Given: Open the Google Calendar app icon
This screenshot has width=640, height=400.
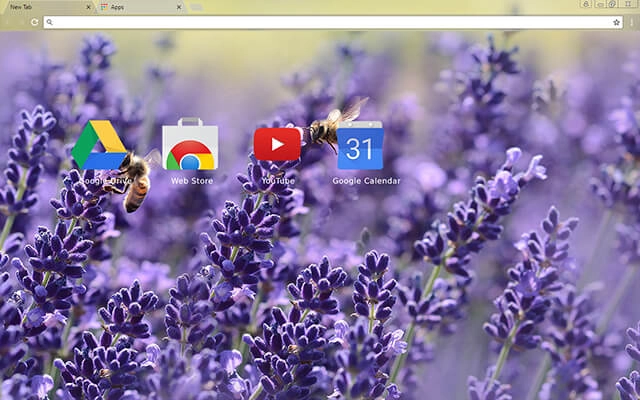Looking at the screenshot, I should (x=360, y=145).
